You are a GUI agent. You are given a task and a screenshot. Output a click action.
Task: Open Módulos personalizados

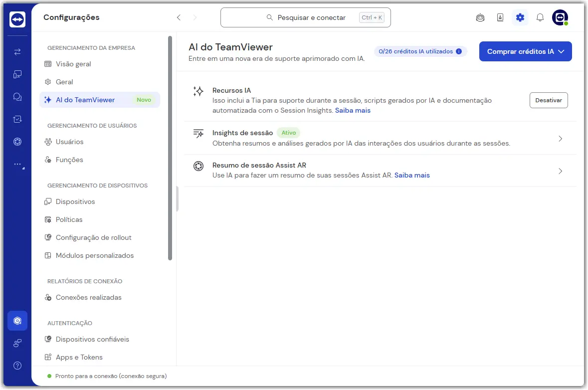coord(99,255)
